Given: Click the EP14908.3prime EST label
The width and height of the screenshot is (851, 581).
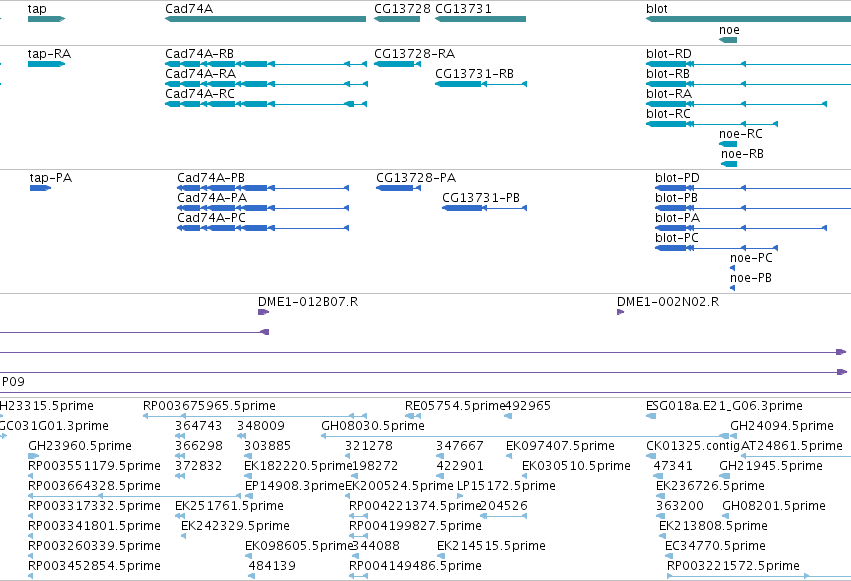Looking at the screenshot, I should point(295,486).
